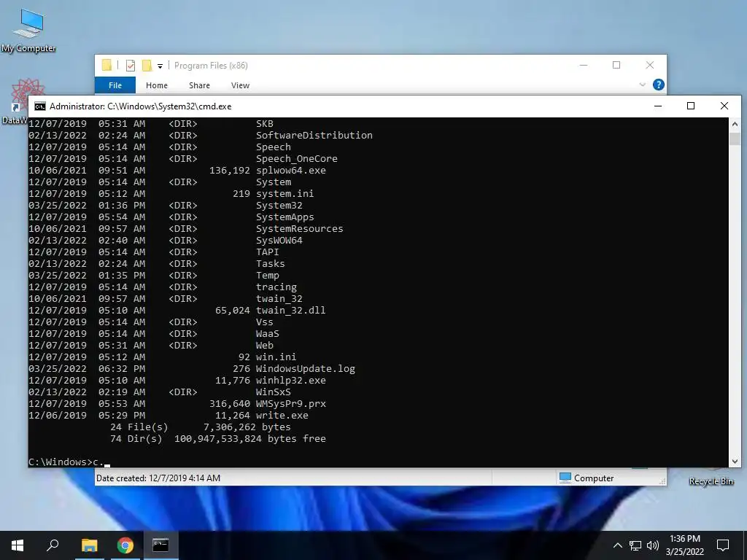Maximize the cmd.exe window
The image size is (747, 560).
[691, 106]
